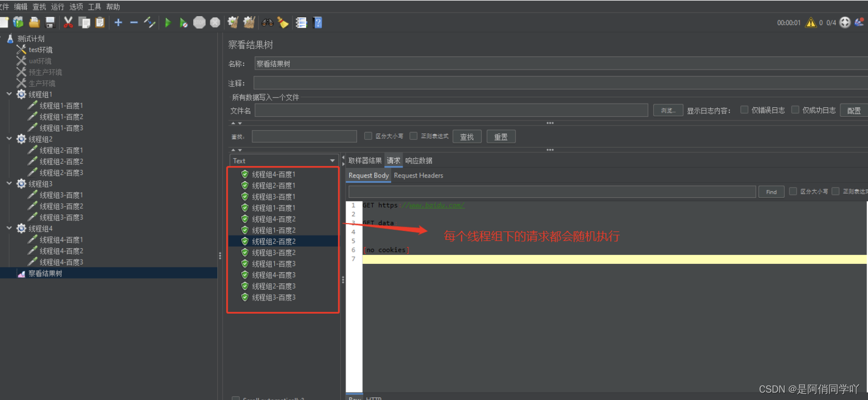Open the 运行 menu
The width and height of the screenshot is (868, 400).
point(58,6)
